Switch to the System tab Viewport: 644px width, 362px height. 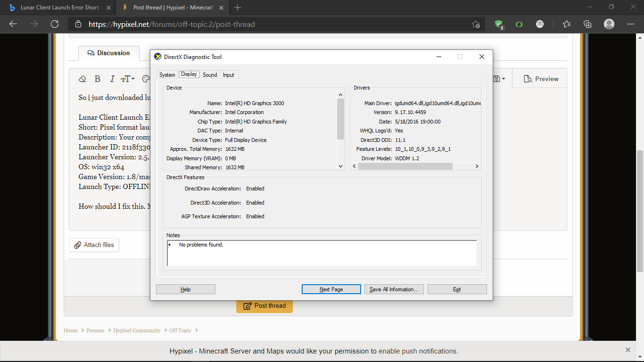tap(167, 75)
